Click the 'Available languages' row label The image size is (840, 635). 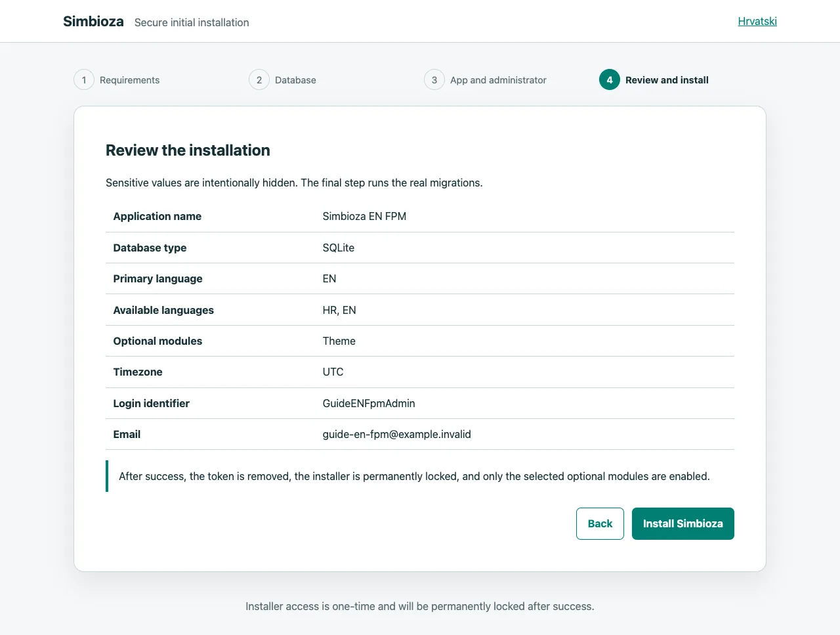(163, 310)
